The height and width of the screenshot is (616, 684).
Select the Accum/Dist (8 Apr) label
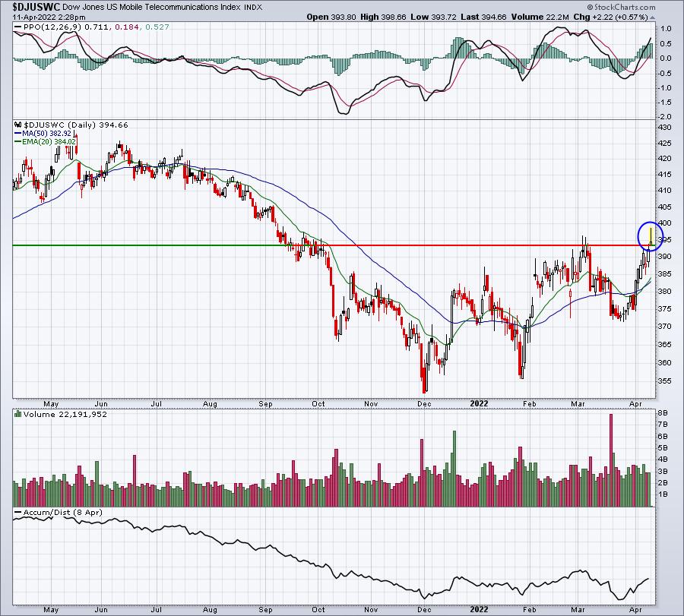pyautogui.click(x=62, y=513)
